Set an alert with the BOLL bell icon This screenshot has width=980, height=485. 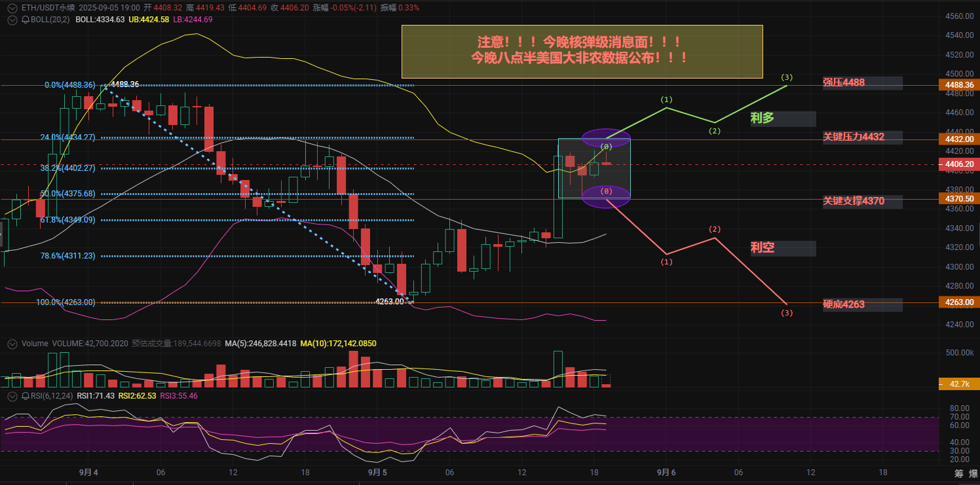26,20
